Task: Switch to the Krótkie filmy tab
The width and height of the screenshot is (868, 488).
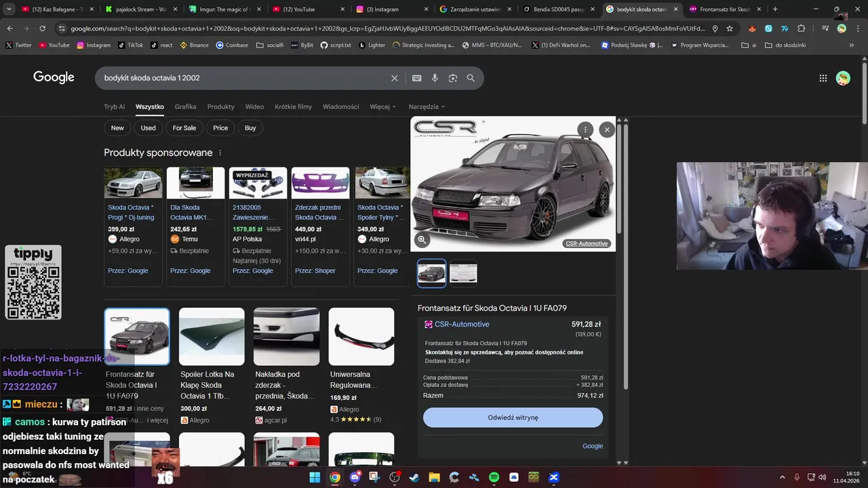Action: [293, 106]
